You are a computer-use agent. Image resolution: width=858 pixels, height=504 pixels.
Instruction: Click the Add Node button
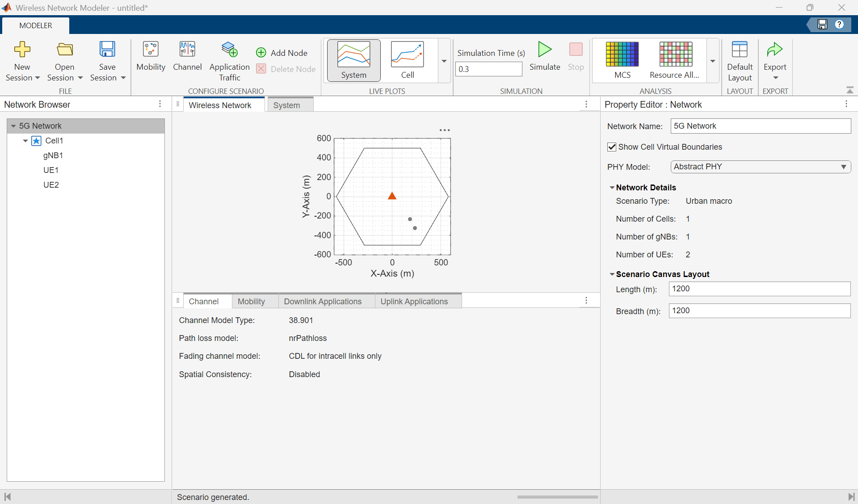click(282, 53)
